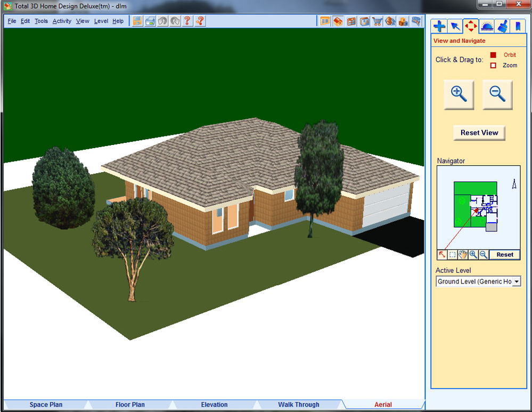Select the blue plus Add tool tab

pyautogui.click(x=439, y=26)
